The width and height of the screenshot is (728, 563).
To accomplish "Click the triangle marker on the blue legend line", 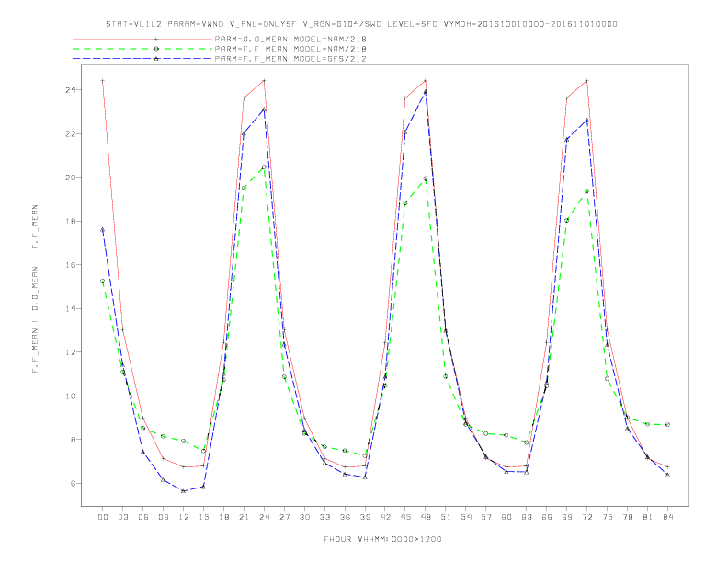I will coord(156,59).
